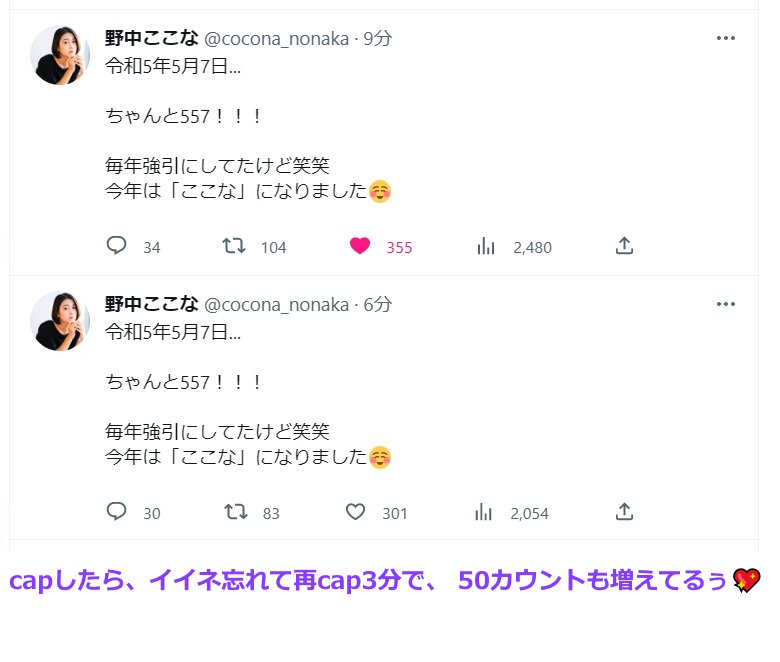The image size is (780, 662).
Task: Open @cocona_nonaka handle on second tweet
Action: click(277, 305)
